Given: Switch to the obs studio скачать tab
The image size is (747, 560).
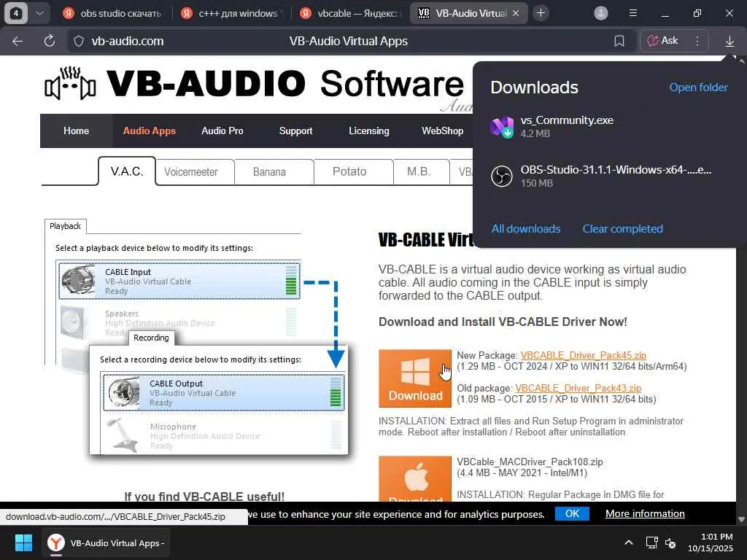Looking at the screenshot, I should 113,13.
